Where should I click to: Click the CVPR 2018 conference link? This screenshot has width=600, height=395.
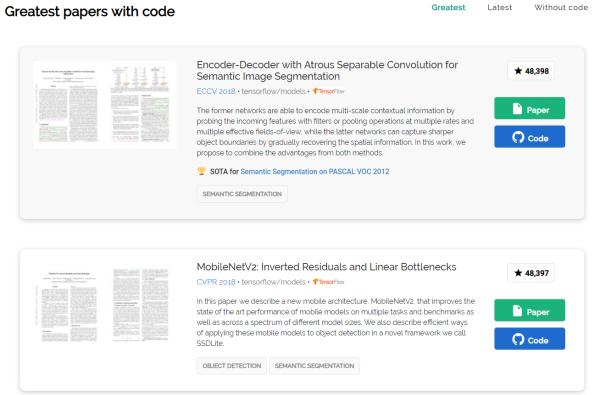[x=216, y=282]
